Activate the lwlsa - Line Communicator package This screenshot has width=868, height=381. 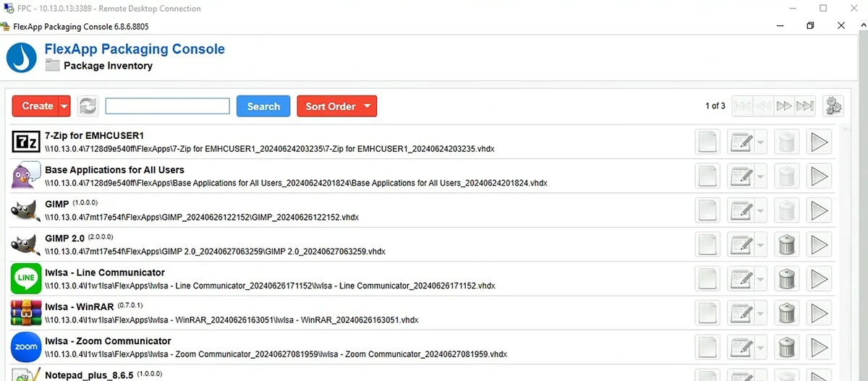pos(820,278)
